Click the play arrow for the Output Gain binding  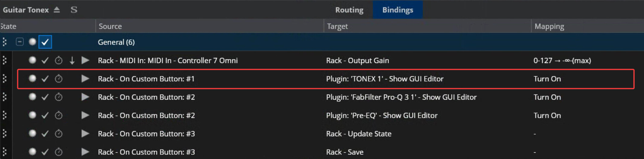85,60
